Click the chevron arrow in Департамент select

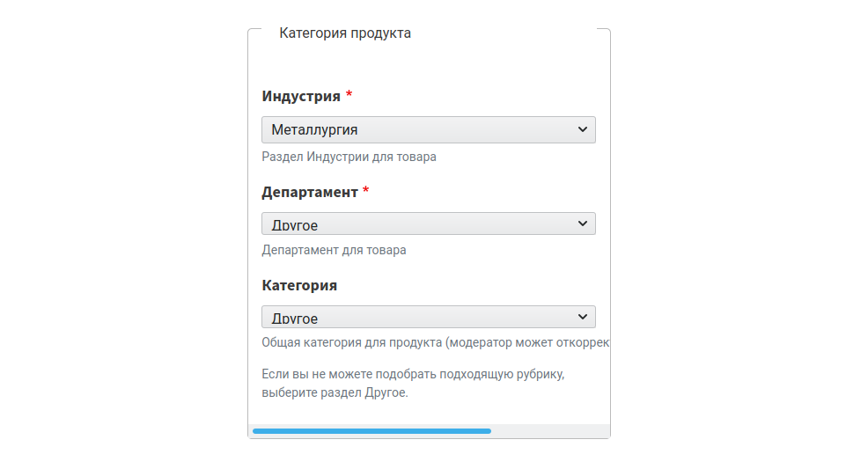(583, 224)
